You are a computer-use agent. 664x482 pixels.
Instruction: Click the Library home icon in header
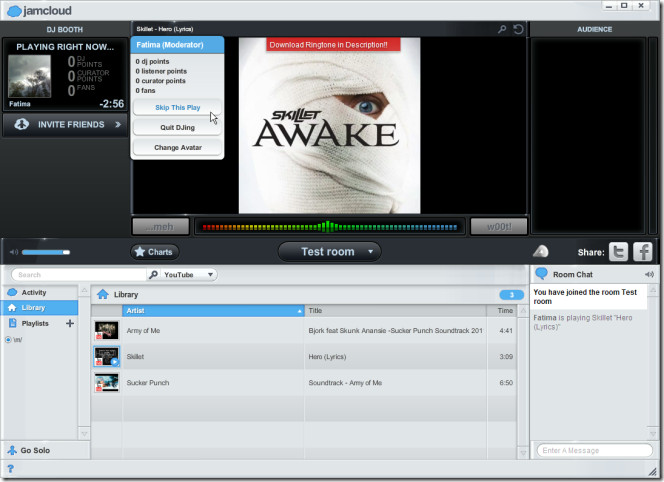pos(103,295)
